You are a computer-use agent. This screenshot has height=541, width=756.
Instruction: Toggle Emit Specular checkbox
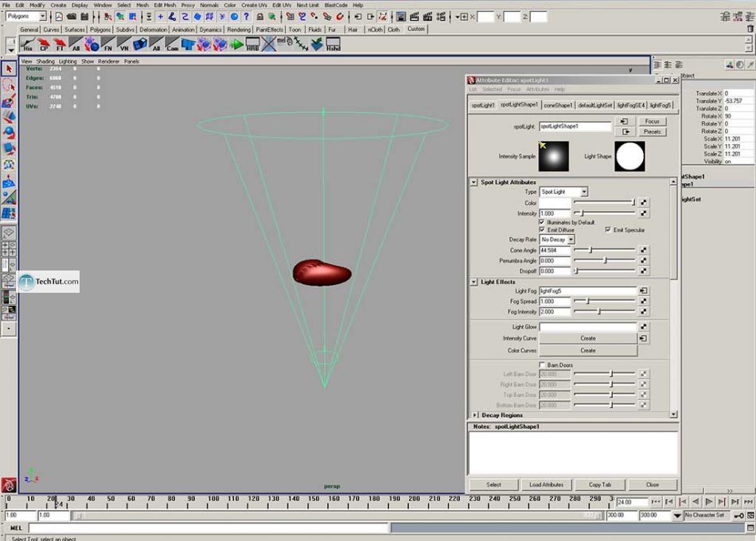(x=607, y=230)
